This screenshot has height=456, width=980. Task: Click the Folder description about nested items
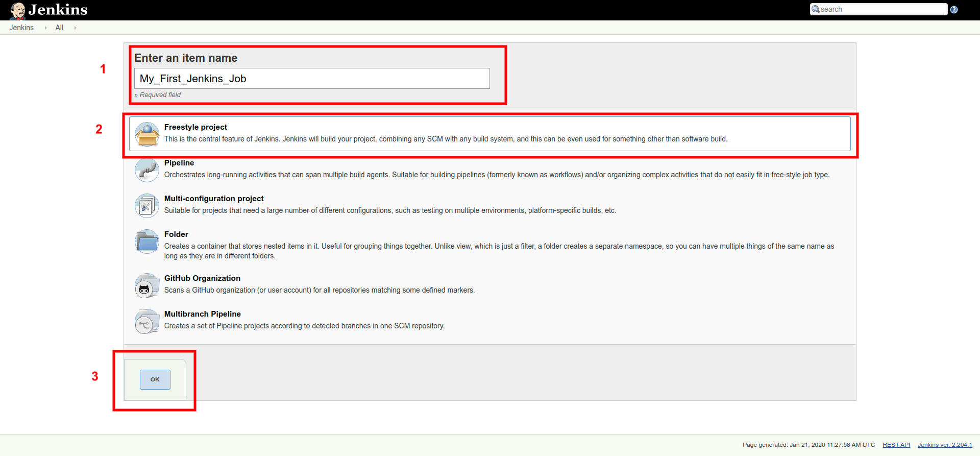point(499,251)
